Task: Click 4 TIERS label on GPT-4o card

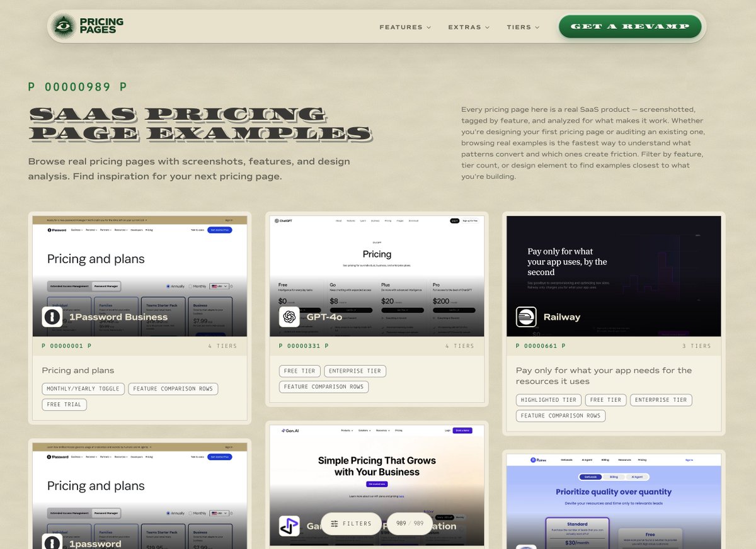Action: pos(459,346)
